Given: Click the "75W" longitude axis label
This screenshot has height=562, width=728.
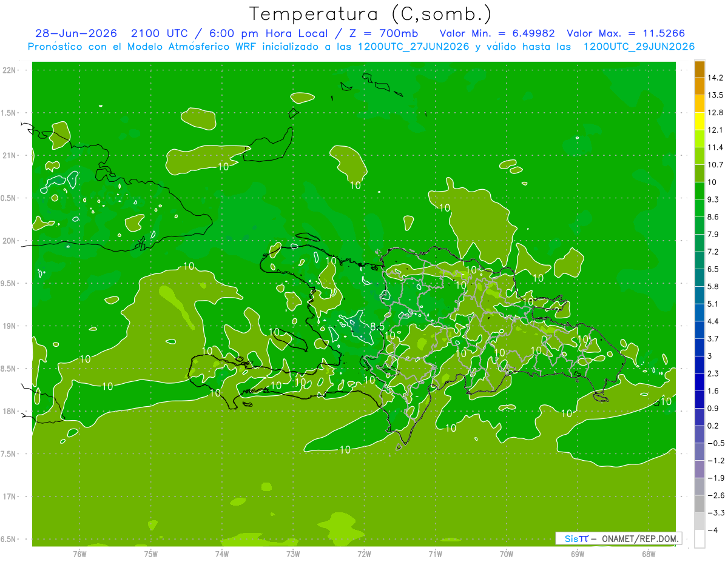Looking at the screenshot, I should coord(151,554).
